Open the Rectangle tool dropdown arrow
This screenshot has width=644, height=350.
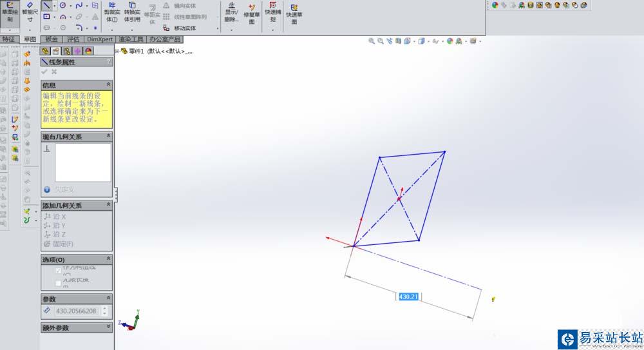click(x=54, y=17)
